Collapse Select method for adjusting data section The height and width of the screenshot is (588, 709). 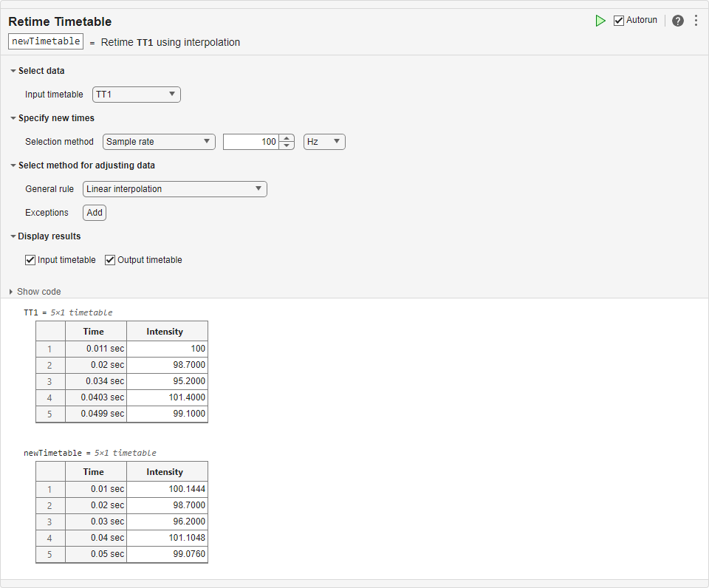pyautogui.click(x=13, y=165)
